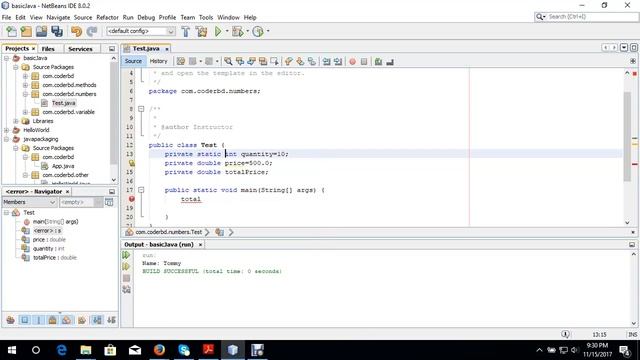
Task: Click the Clean and Build Project icon
Action: pos(201,31)
